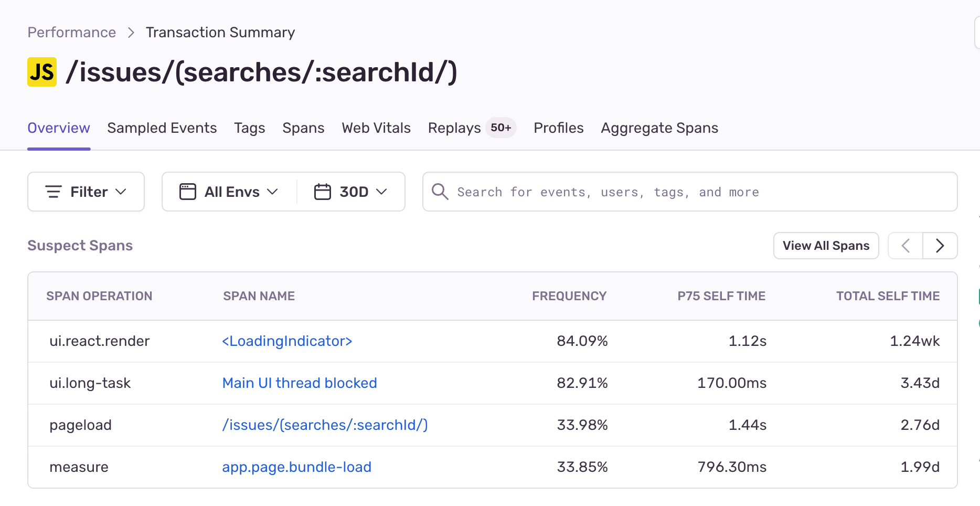Click the 84.09% frequency value
Viewport: 980px width, 506px height.
(582, 341)
